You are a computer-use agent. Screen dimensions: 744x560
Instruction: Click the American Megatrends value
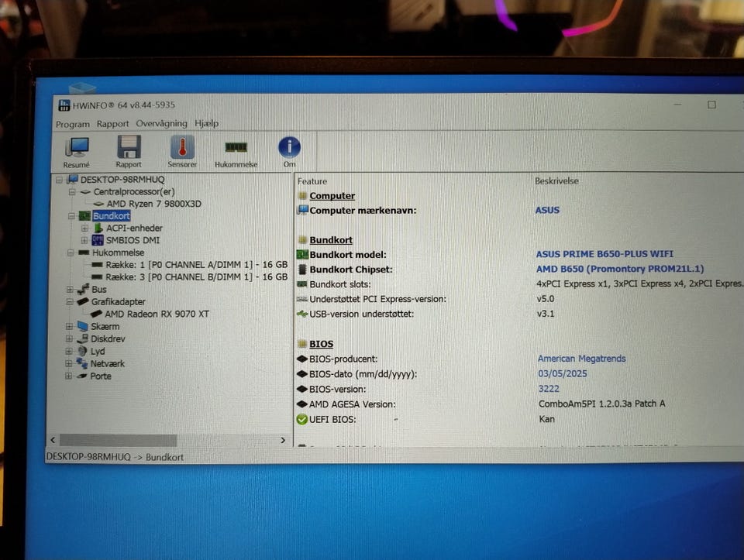(x=582, y=359)
